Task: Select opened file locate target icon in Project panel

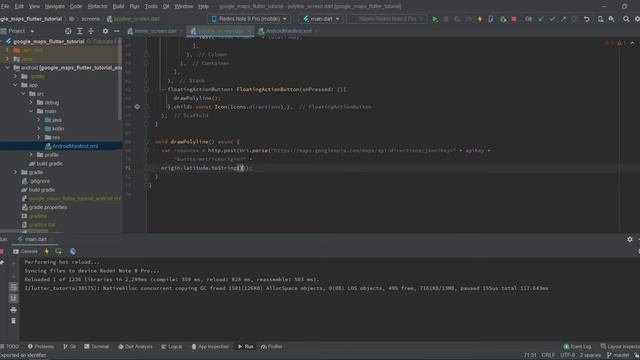Action: click(x=68, y=31)
